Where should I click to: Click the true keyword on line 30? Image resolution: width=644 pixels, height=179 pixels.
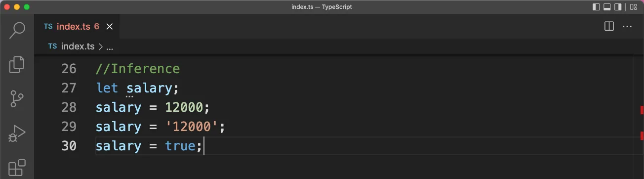pos(180,146)
